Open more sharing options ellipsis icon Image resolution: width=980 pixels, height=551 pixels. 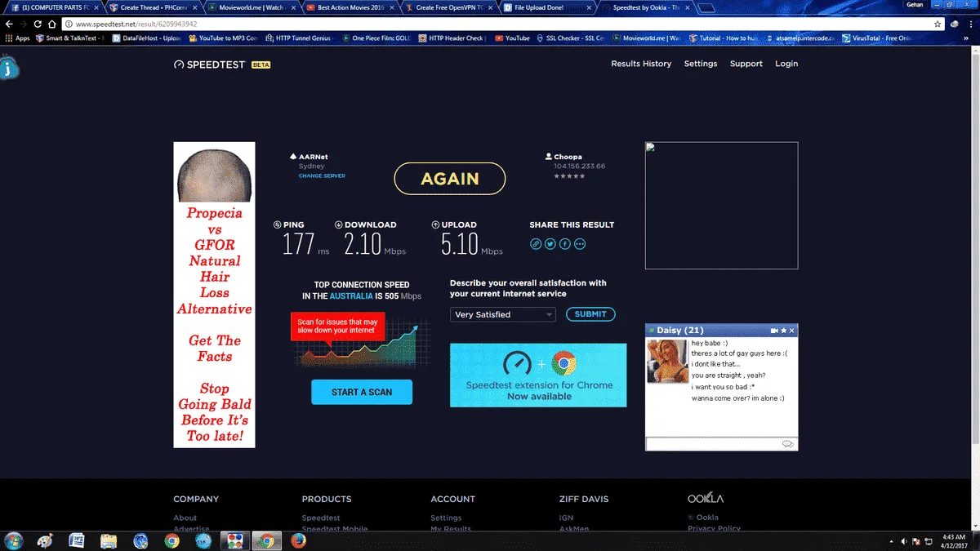[580, 243]
